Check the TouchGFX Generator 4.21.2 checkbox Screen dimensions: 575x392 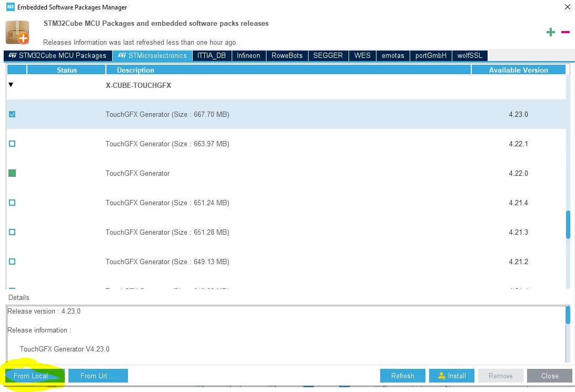[x=12, y=262]
